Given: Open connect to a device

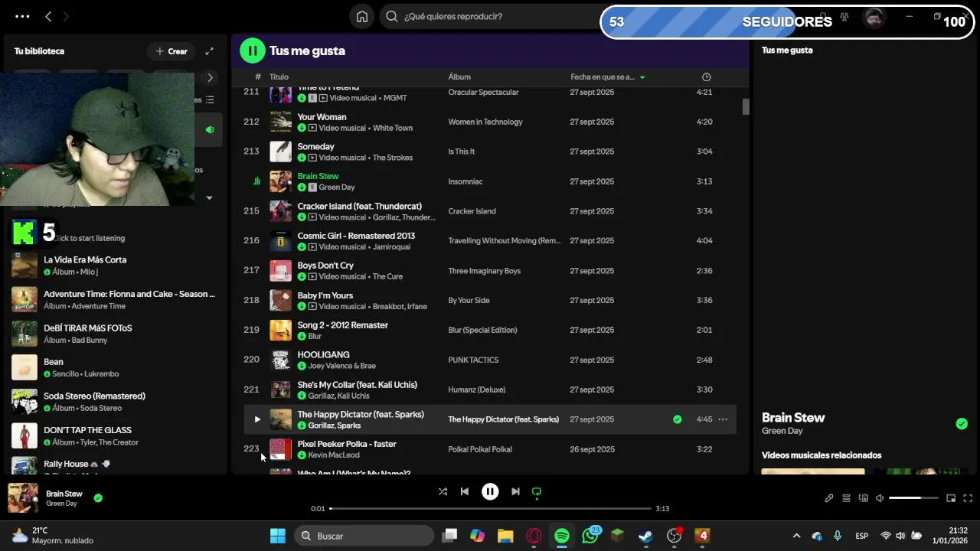Looking at the screenshot, I should click(864, 498).
